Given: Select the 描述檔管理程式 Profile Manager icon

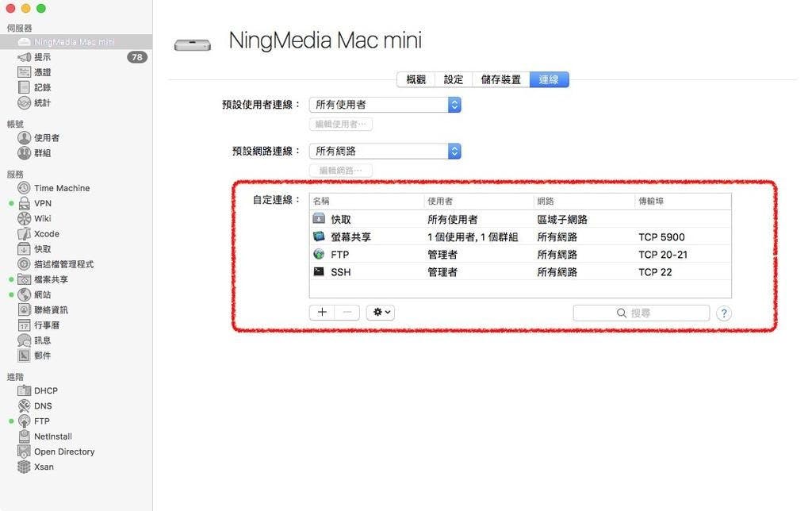Looking at the screenshot, I should point(25,263).
